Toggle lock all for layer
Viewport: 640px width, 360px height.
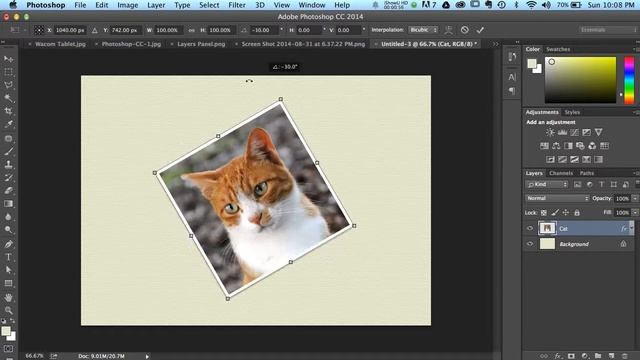point(577,213)
